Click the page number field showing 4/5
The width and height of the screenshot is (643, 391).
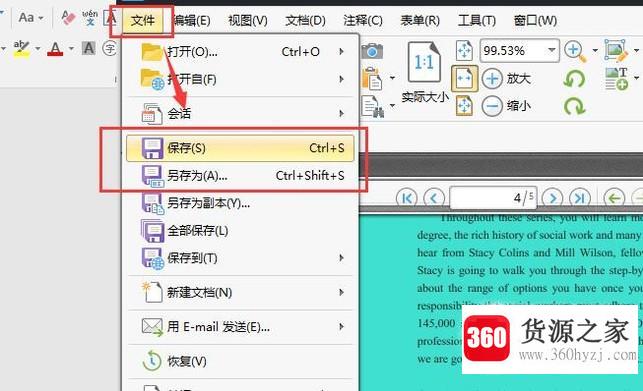493,198
